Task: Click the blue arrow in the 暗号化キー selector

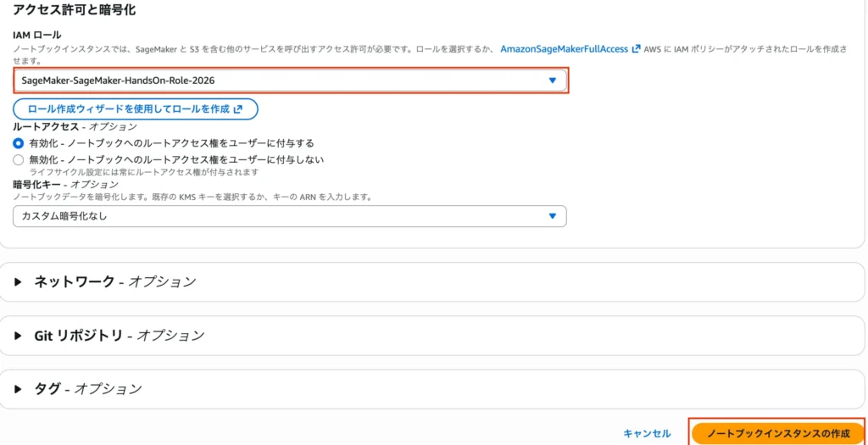Action: pos(553,216)
